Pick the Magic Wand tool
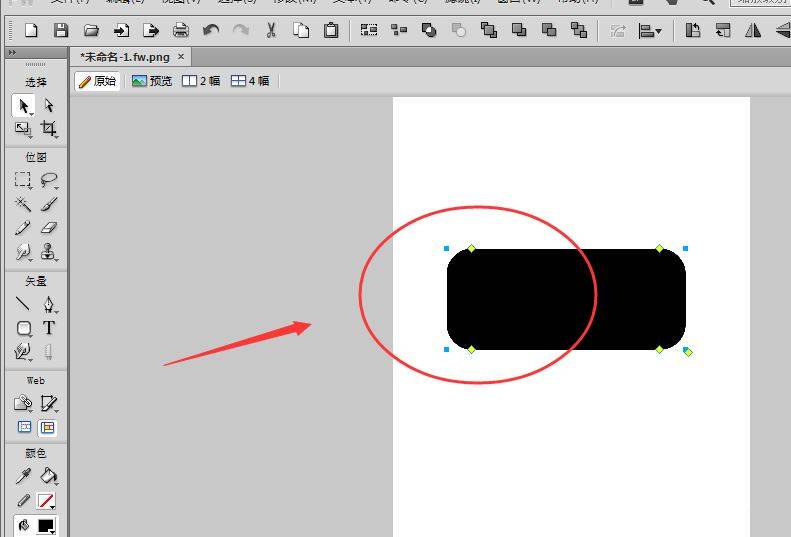The image size is (791, 537). 23,204
